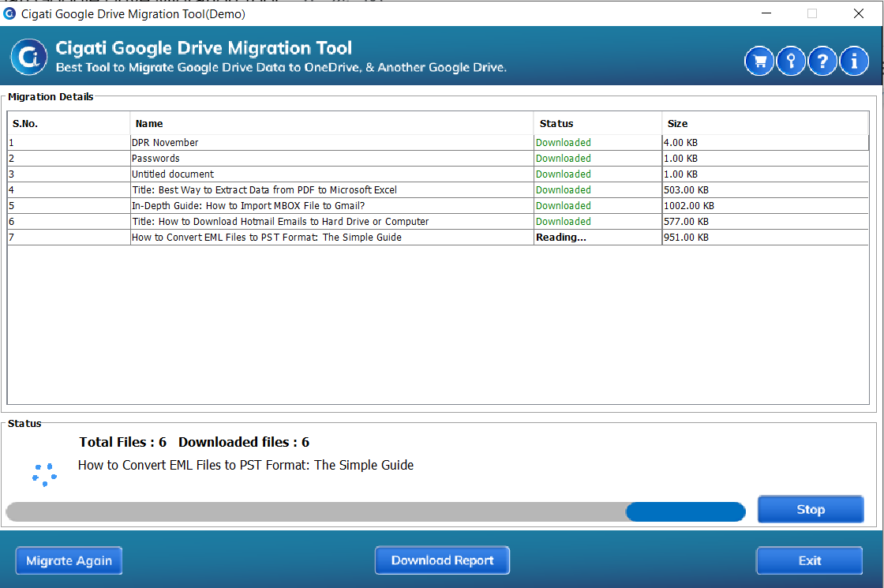Stop the migration process
884x588 pixels.
pyautogui.click(x=811, y=510)
